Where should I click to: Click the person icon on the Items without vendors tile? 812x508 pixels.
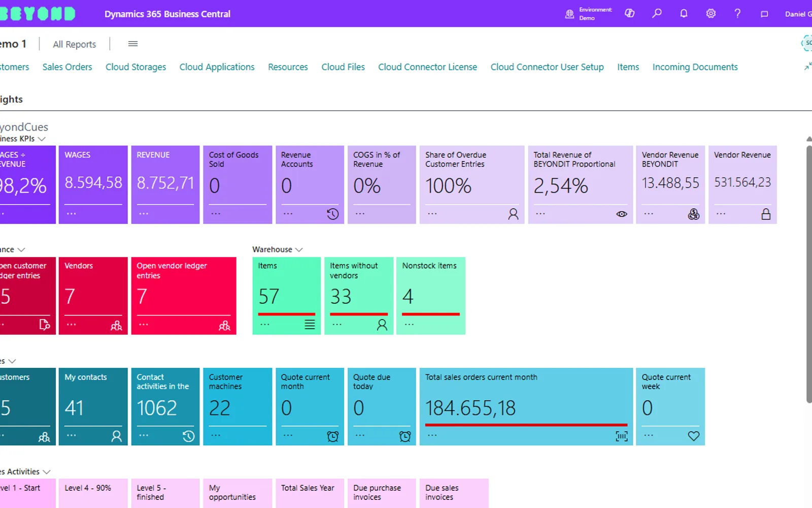382,325
